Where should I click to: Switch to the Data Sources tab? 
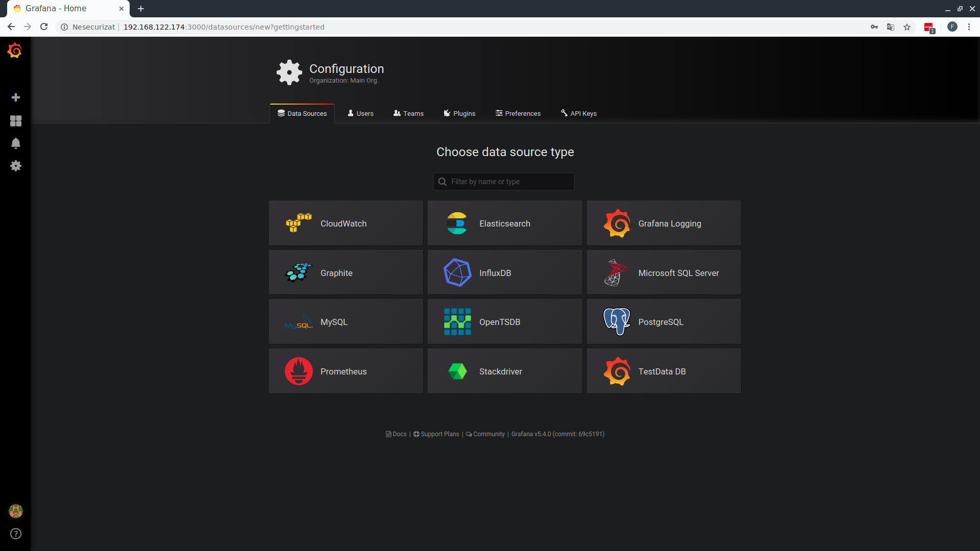pos(302,113)
